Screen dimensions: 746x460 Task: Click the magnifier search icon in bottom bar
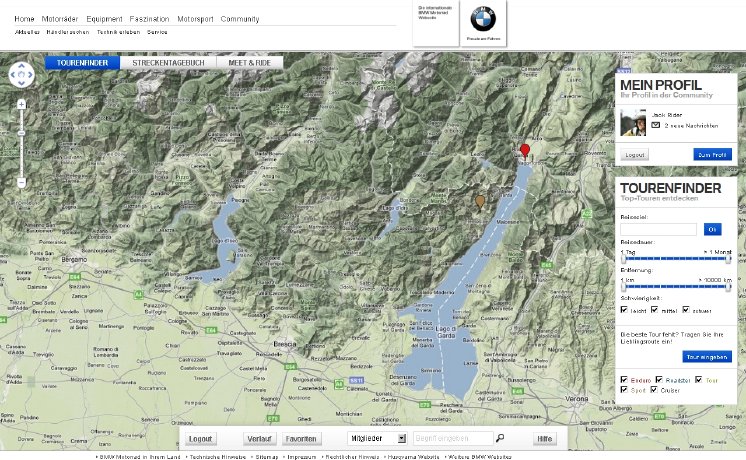[500, 438]
